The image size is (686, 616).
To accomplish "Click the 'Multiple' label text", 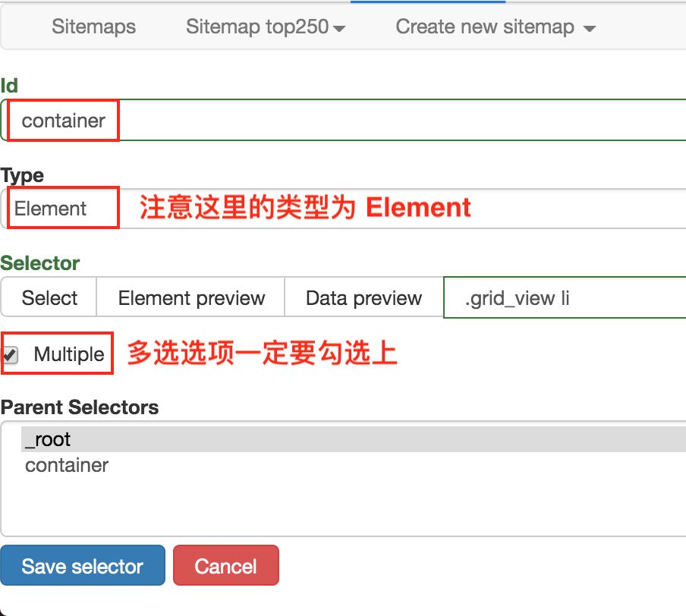I will (69, 354).
